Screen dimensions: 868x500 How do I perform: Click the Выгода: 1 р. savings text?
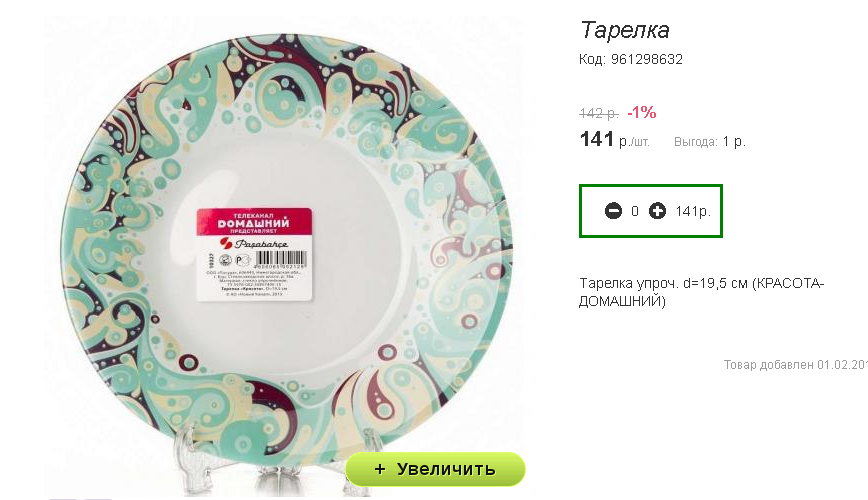[710, 142]
